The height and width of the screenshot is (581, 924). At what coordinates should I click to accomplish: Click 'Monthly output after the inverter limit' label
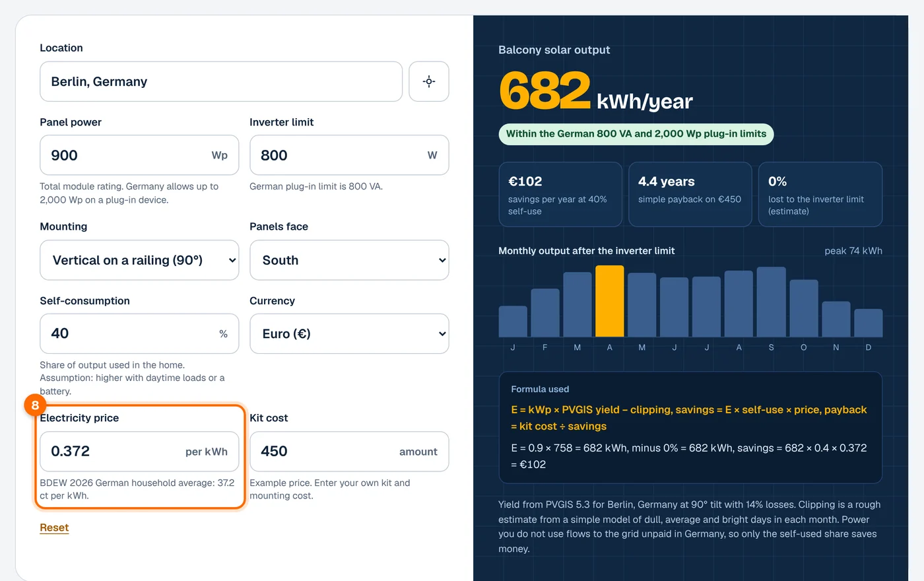pyautogui.click(x=586, y=251)
